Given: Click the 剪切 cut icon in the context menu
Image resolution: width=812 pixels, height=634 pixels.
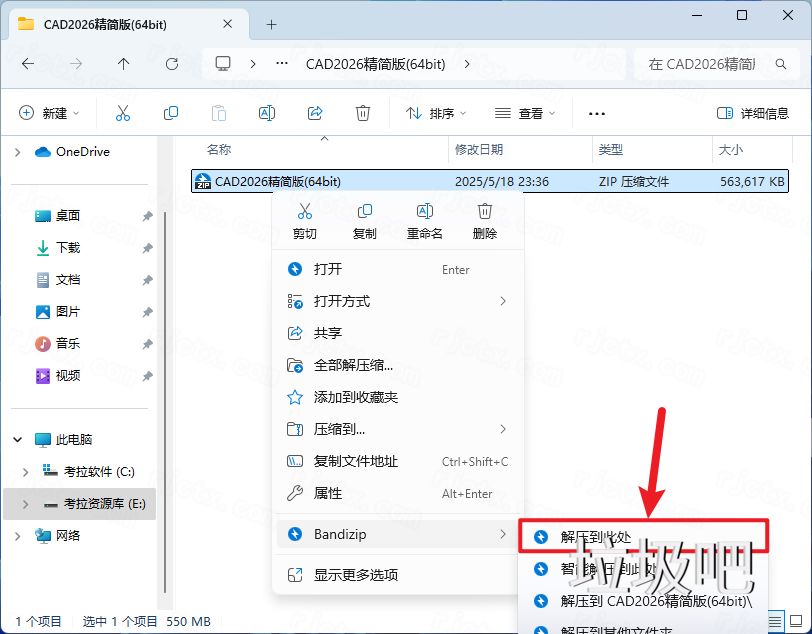Looking at the screenshot, I should click(304, 212).
